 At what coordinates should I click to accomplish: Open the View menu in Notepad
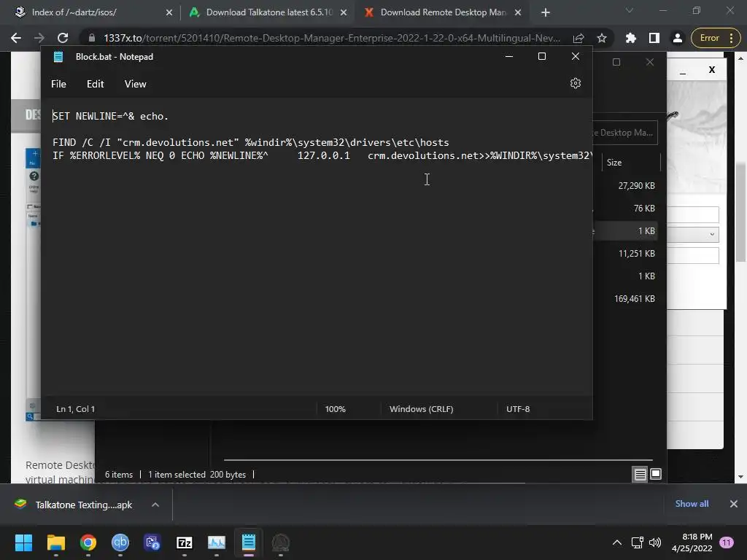(135, 84)
